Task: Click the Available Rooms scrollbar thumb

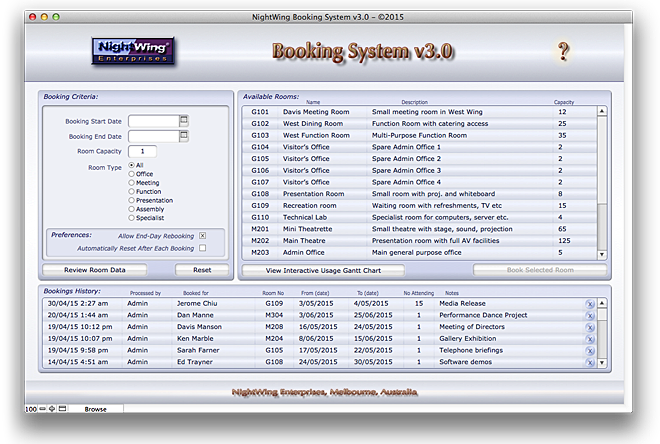Action: coord(602,160)
